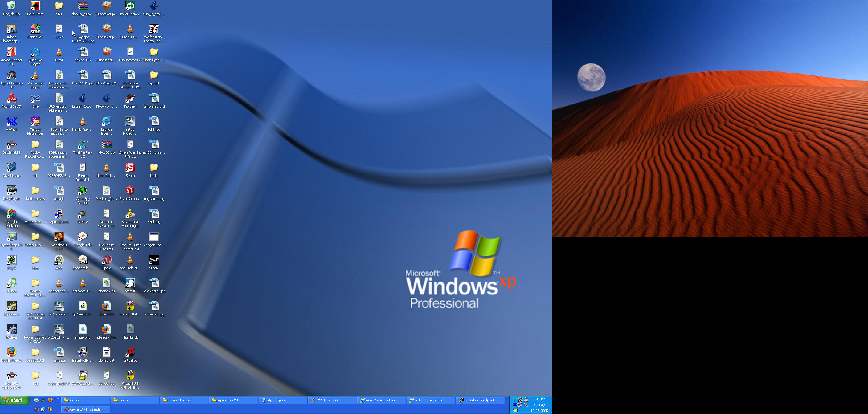
Task: Open SpyArsenal AIM Logger icon
Action: tap(130, 218)
